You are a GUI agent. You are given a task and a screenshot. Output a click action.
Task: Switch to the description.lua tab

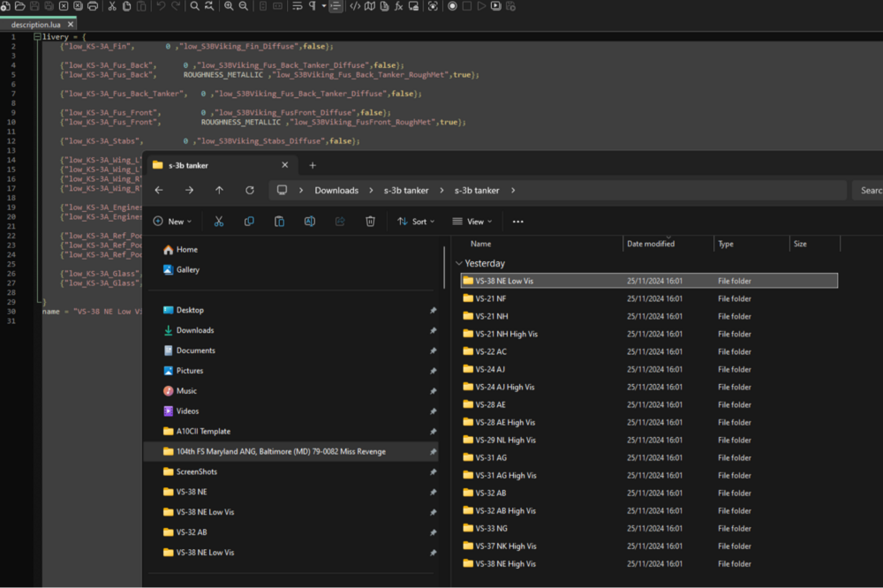37,25
